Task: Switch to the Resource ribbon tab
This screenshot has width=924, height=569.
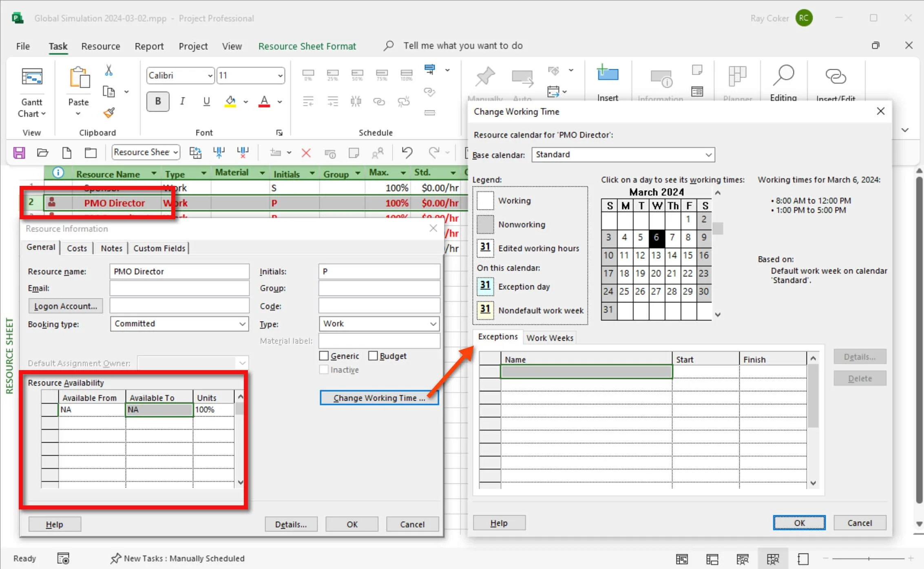Action: click(100, 46)
